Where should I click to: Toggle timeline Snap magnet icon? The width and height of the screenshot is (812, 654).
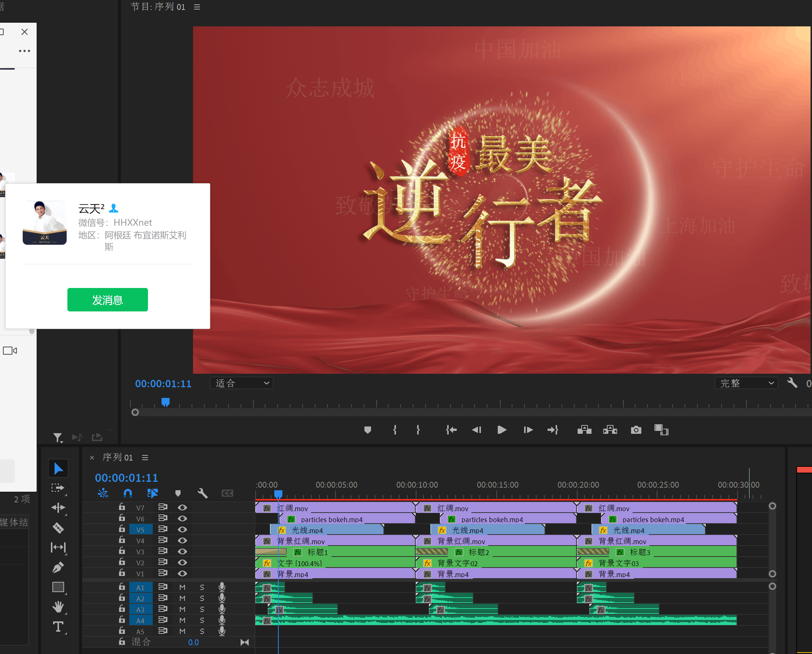pos(128,493)
